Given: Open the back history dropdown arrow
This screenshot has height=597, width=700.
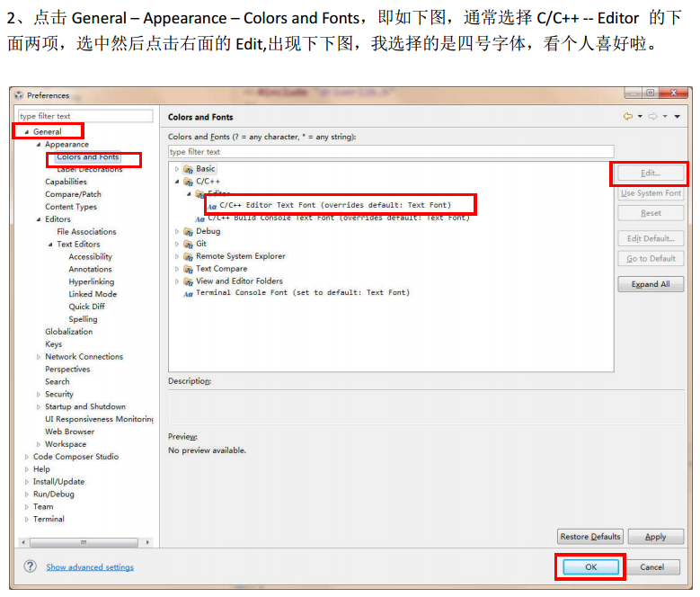Looking at the screenshot, I should [640, 117].
